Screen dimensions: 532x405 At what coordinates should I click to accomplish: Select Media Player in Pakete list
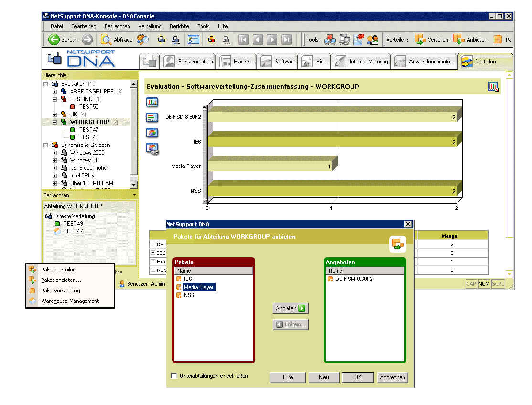[x=195, y=287]
